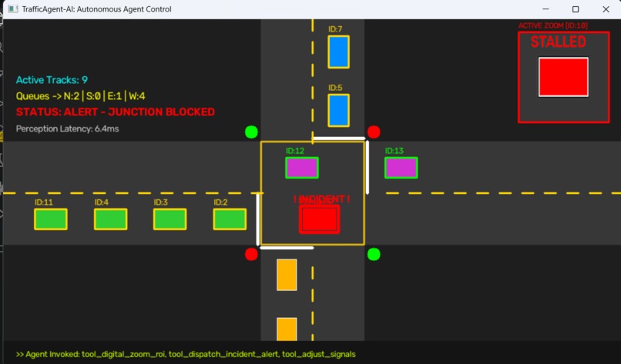621x364 pixels.
Task: Click the Perception Latency: 6.4ms readout
Action: click(x=67, y=129)
